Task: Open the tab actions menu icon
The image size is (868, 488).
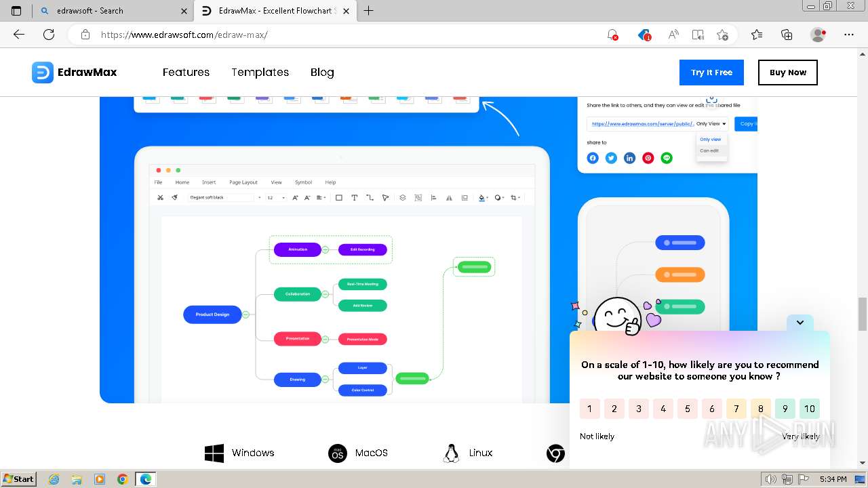Action: click(16, 11)
